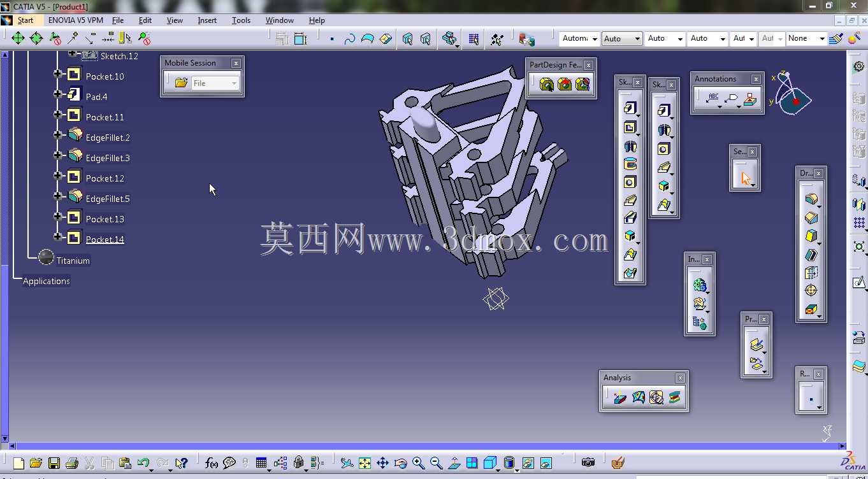Expand the Pad.4 tree node
Viewport: 868px width, 479px height.
point(58,94)
